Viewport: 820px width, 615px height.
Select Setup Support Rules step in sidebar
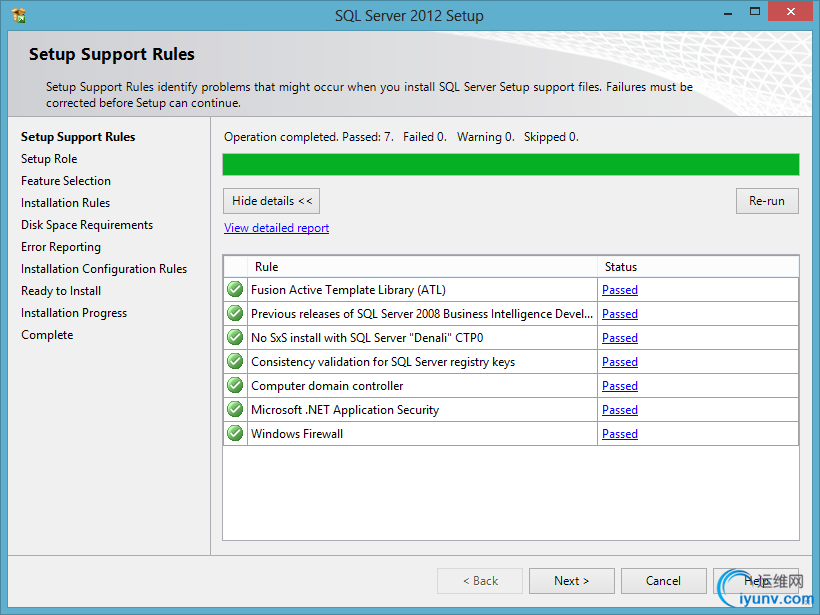[78, 137]
